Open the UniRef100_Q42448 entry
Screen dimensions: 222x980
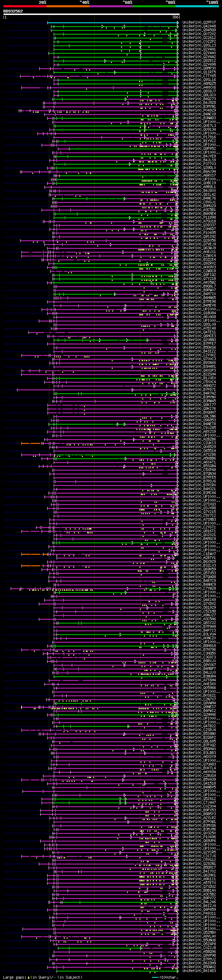[x=199, y=26]
